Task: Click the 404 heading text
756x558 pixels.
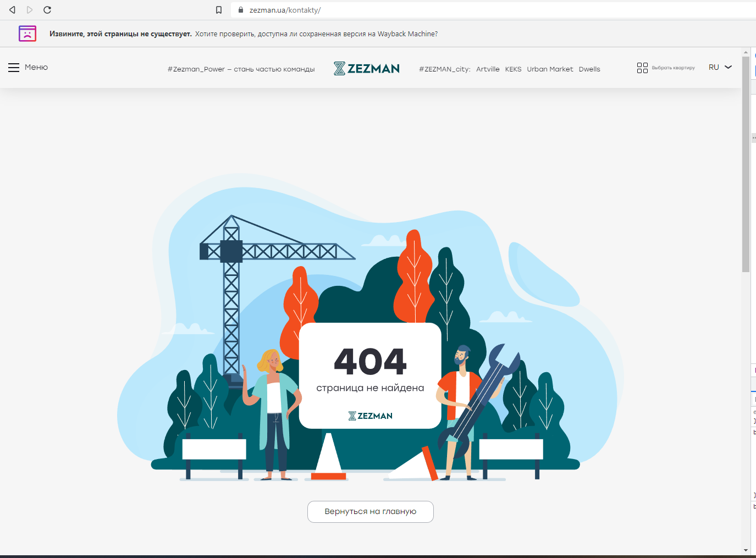Action: pyautogui.click(x=370, y=361)
